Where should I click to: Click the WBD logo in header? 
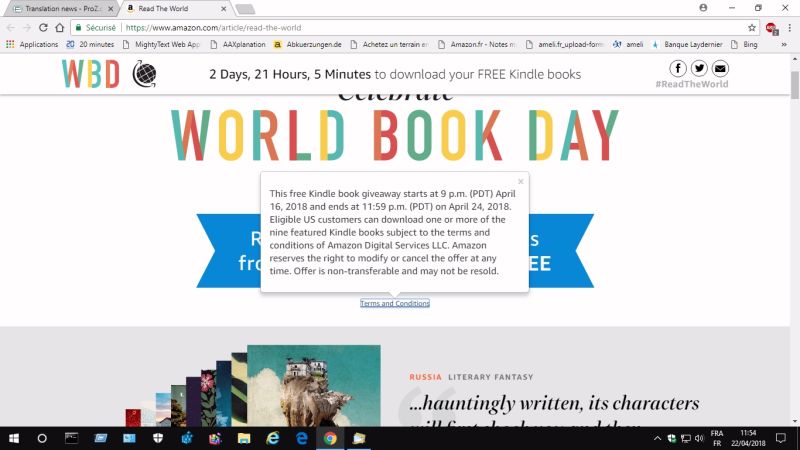point(91,74)
